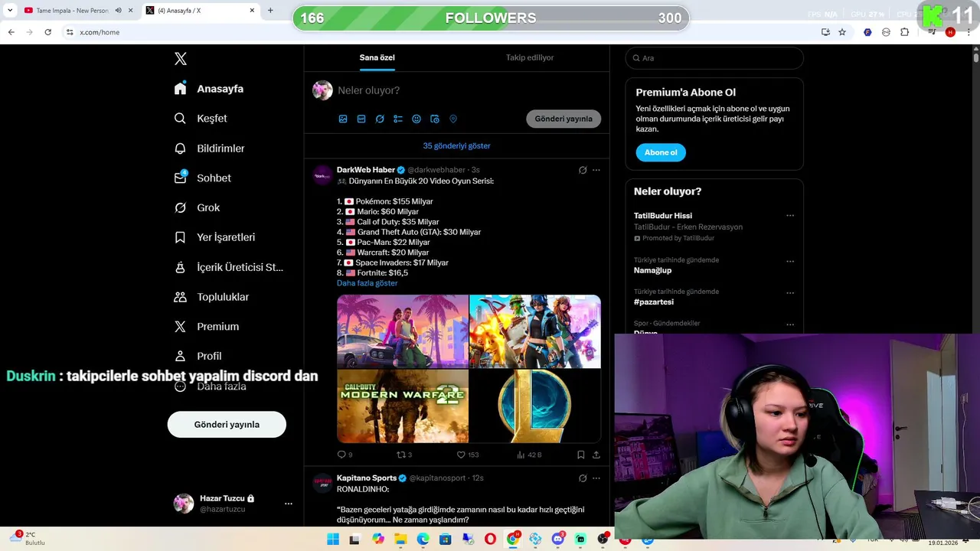Open Profil page

[198, 356]
